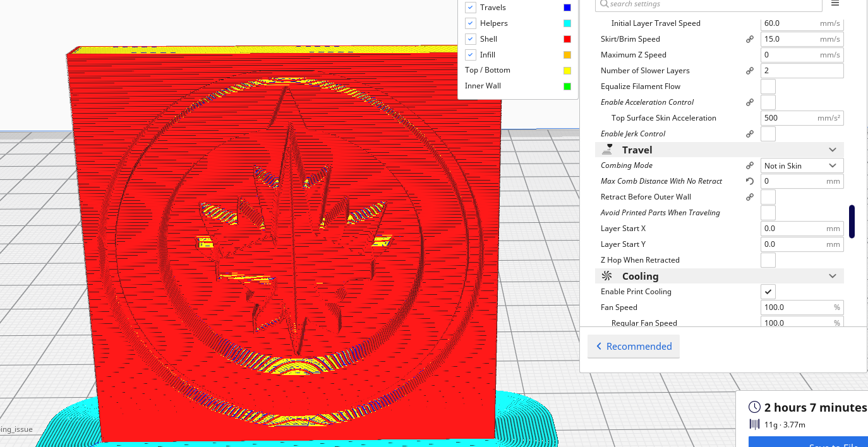Click the red Shell color swatch

[567, 39]
